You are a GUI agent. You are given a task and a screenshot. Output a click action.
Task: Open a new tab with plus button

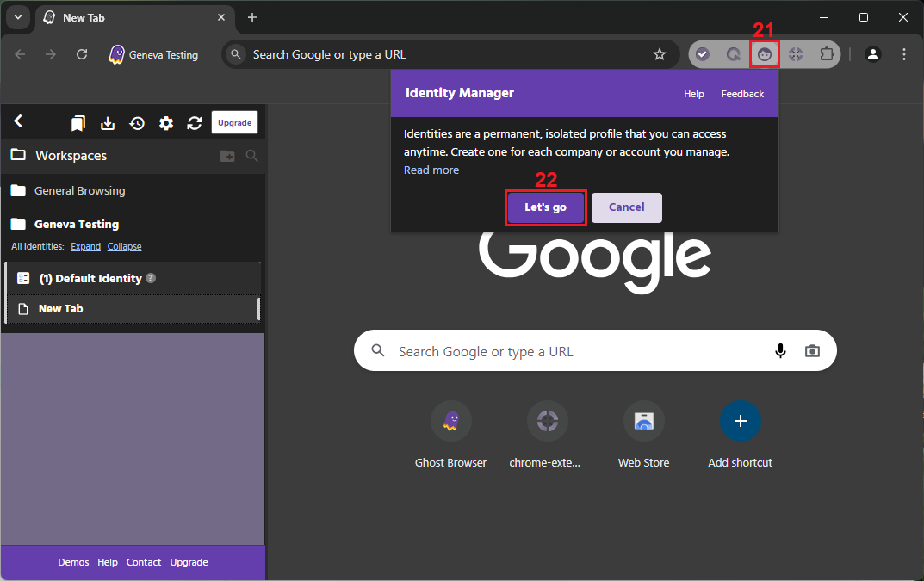click(252, 18)
